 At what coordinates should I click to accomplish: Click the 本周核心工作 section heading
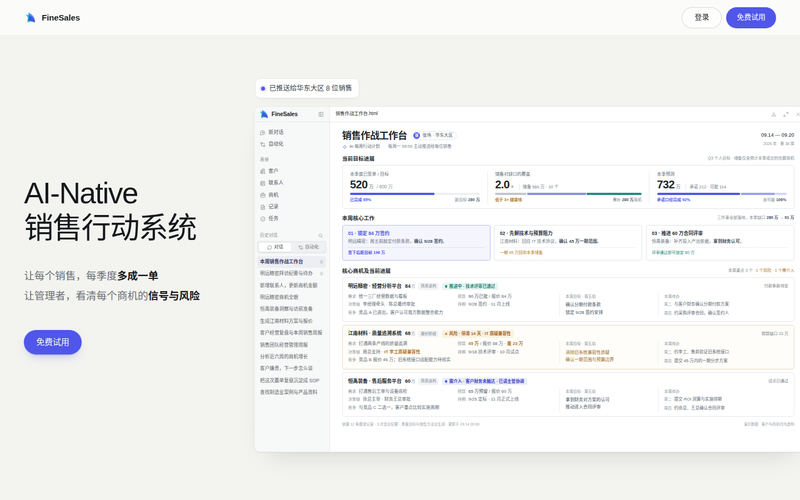click(x=358, y=218)
